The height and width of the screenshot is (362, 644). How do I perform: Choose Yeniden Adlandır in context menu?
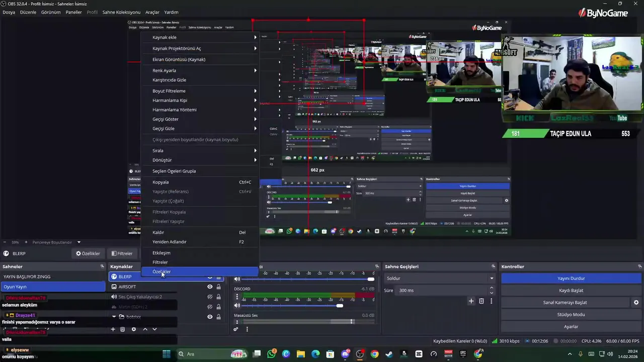200,242
